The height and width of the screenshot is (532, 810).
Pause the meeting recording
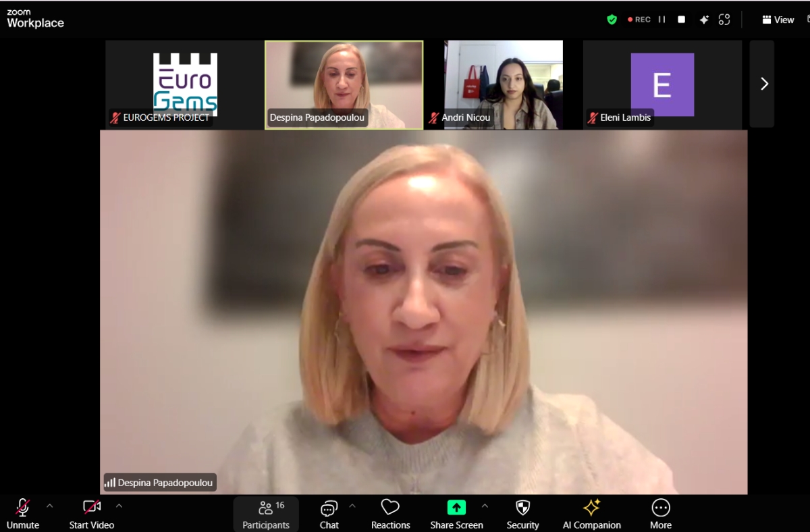click(661, 20)
